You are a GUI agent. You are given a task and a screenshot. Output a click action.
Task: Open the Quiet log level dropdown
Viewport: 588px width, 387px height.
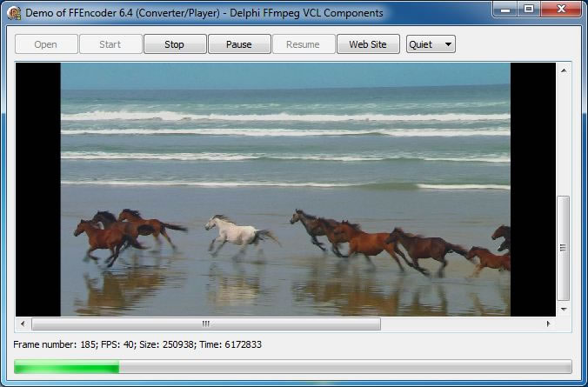point(431,44)
